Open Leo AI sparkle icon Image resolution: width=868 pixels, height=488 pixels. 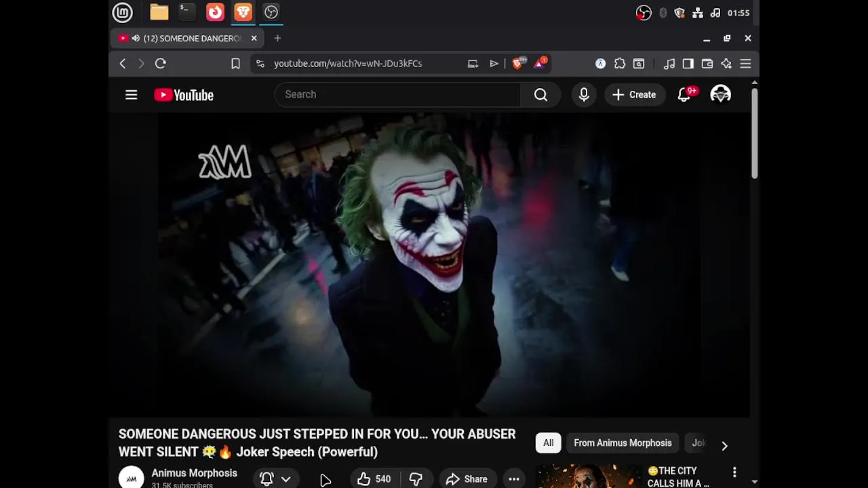(x=726, y=64)
